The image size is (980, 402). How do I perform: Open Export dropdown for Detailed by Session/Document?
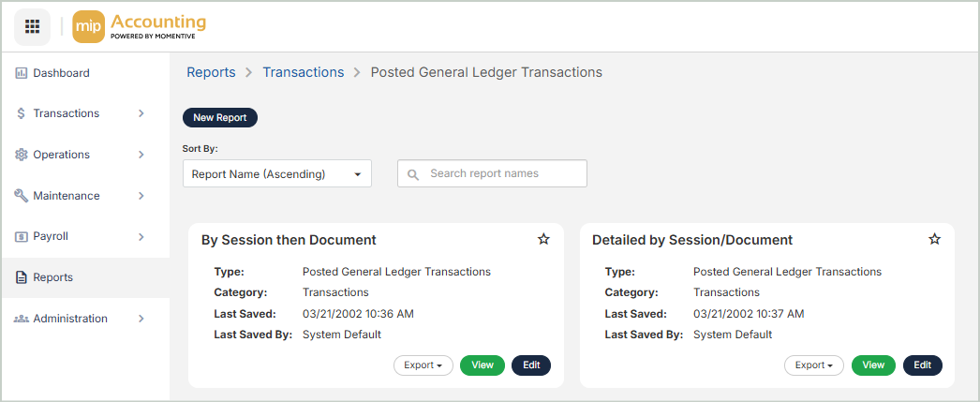click(813, 365)
